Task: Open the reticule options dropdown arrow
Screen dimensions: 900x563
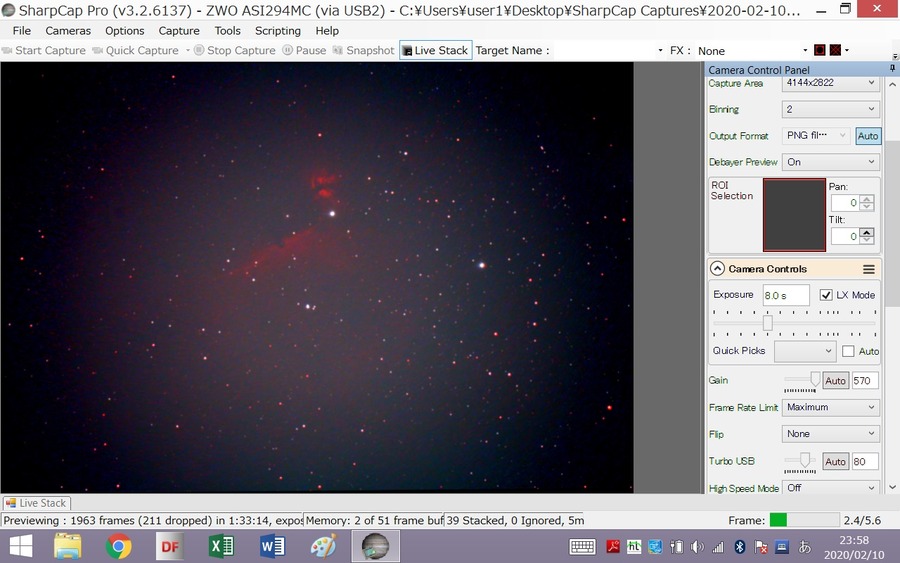Action: [847, 51]
